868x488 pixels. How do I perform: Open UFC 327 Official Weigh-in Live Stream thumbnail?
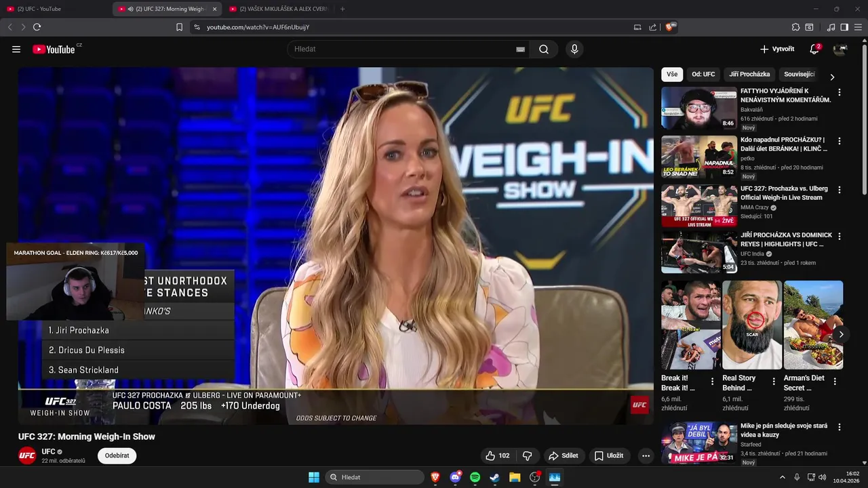tap(699, 205)
